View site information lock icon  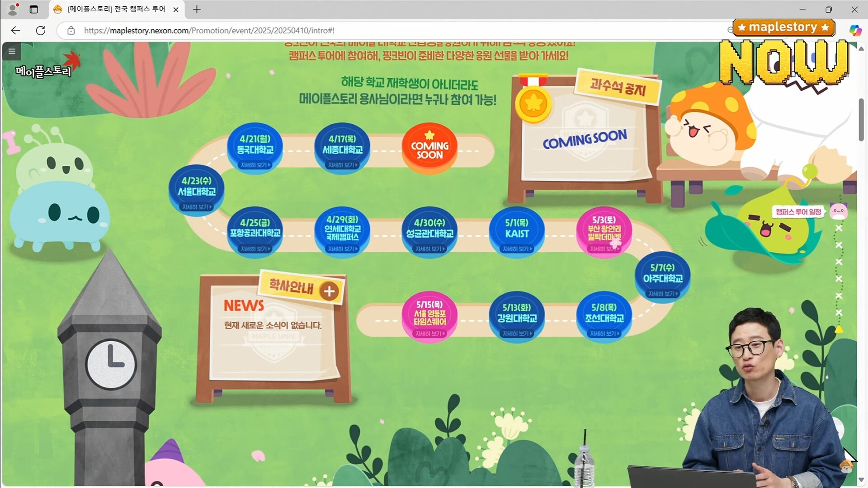click(71, 30)
